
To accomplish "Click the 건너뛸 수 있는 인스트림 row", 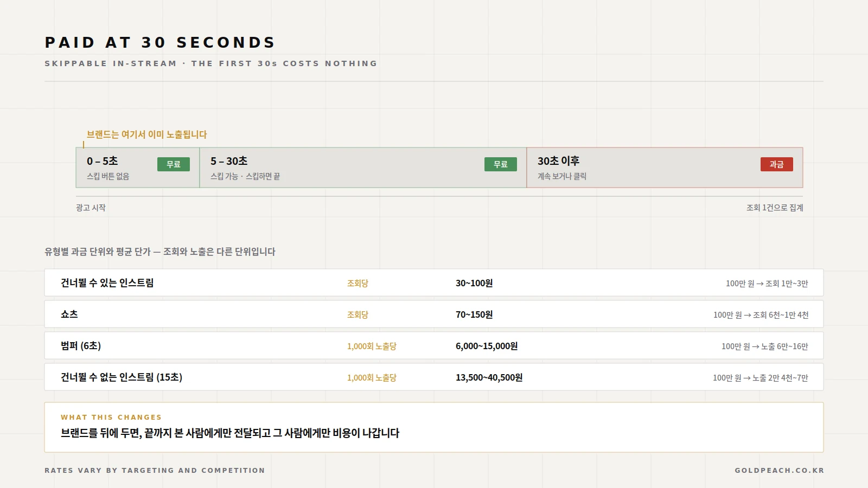I will coord(434,282).
